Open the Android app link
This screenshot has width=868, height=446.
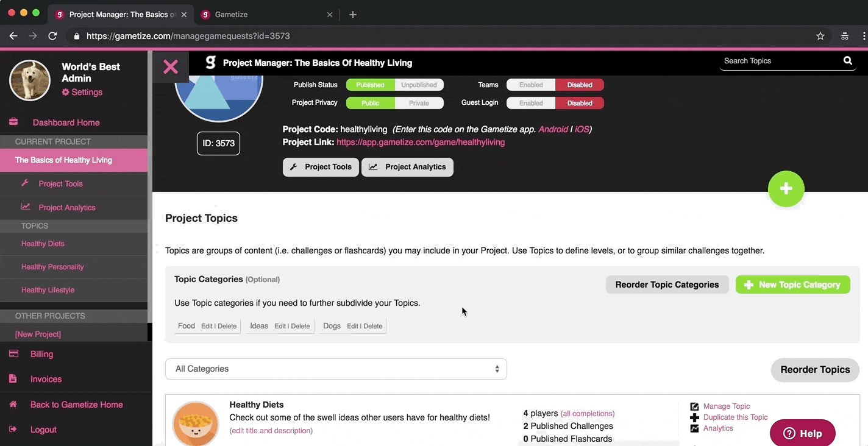[x=553, y=129]
